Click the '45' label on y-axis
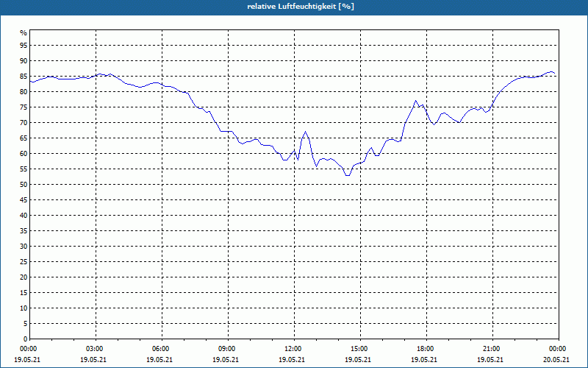 pyautogui.click(x=24, y=200)
